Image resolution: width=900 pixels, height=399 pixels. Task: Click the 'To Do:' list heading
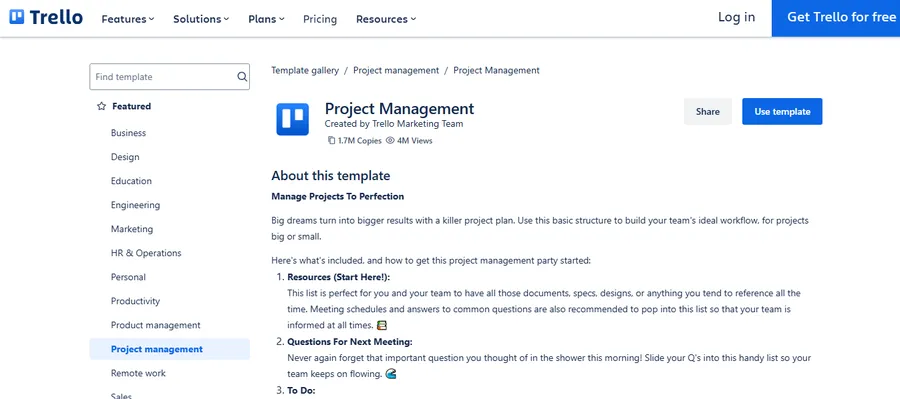(x=301, y=391)
